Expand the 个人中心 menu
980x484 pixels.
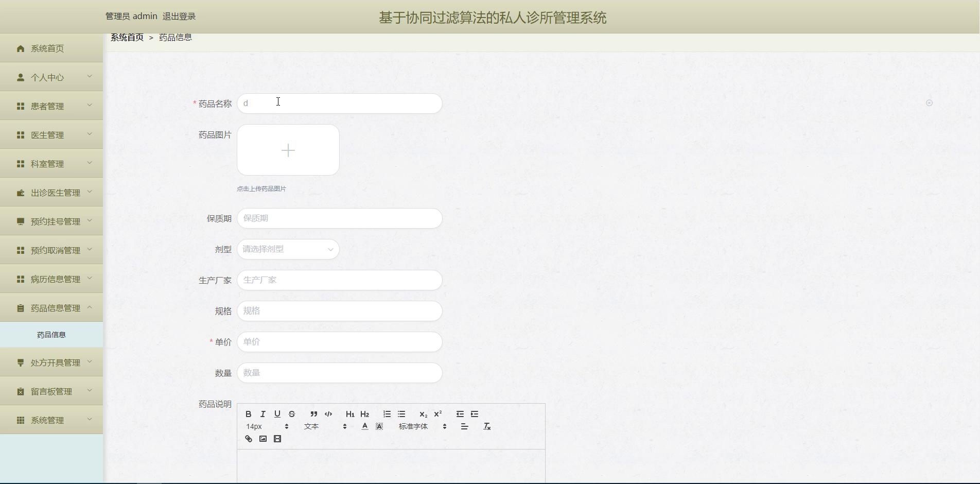[51, 77]
